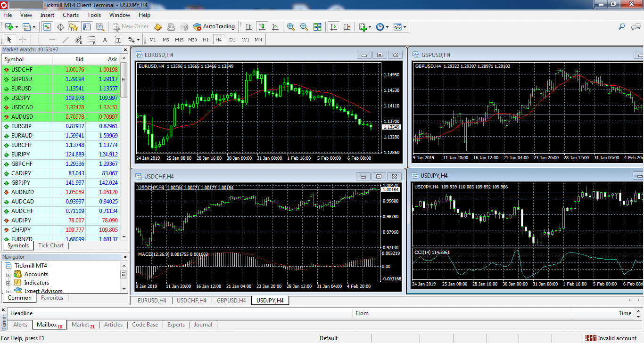The width and height of the screenshot is (644, 343).
Task: Enable chart Auto Scroll
Action: (x=334, y=27)
